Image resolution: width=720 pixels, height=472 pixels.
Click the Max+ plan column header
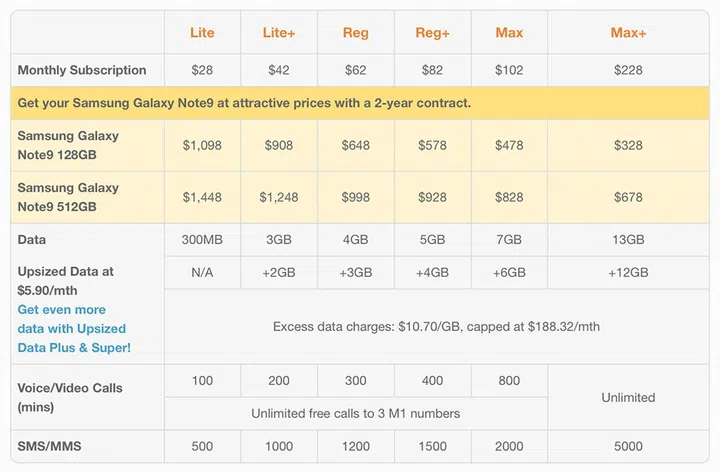[x=628, y=33]
